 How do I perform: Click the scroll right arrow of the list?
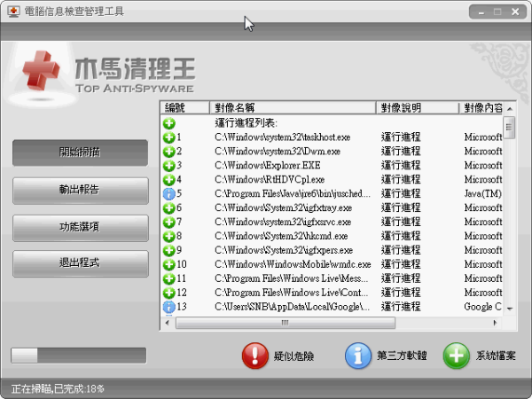[495, 323]
